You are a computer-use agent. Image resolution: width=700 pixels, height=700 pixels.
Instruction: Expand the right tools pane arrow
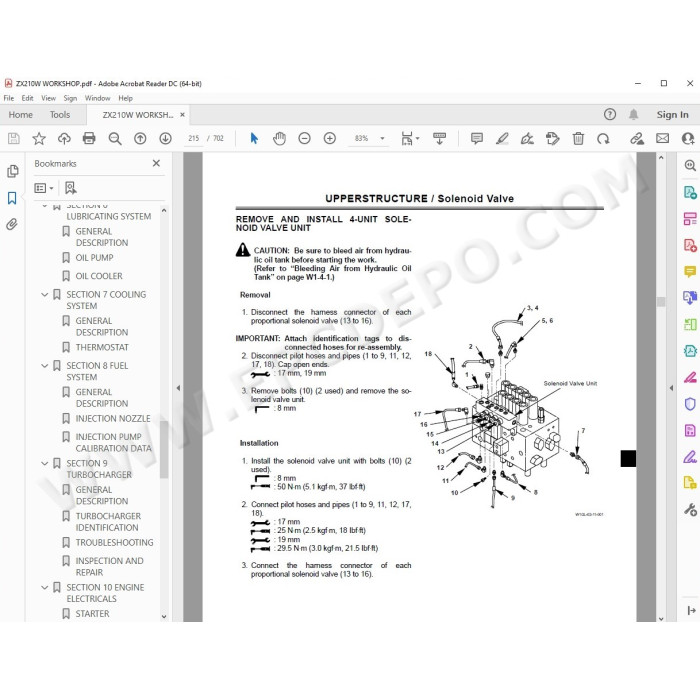coord(671,388)
